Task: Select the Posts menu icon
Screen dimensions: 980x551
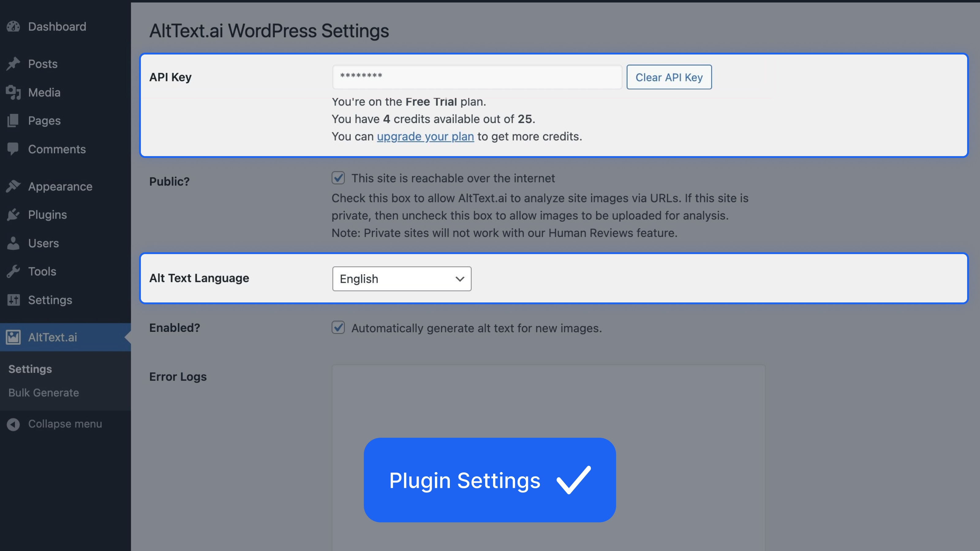Action: tap(14, 63)
